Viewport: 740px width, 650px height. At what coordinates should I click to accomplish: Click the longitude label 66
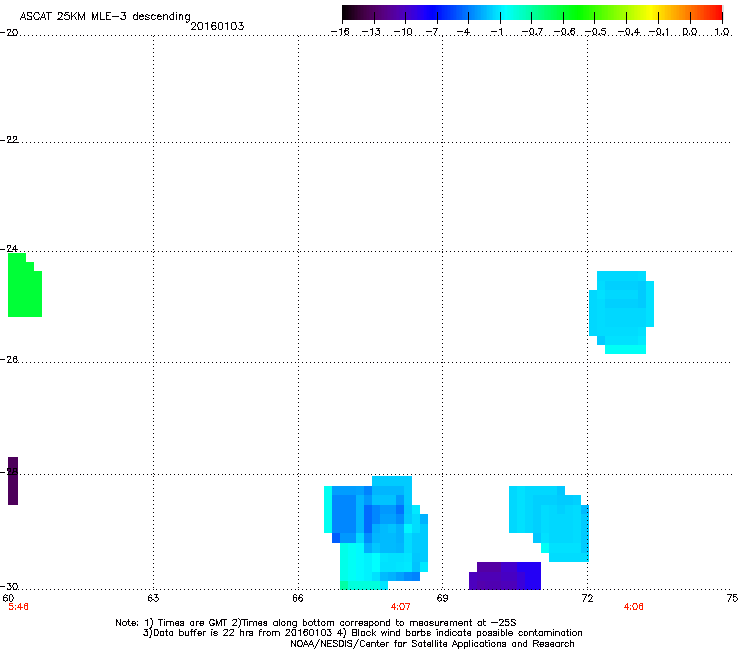(x=298, y=598)
